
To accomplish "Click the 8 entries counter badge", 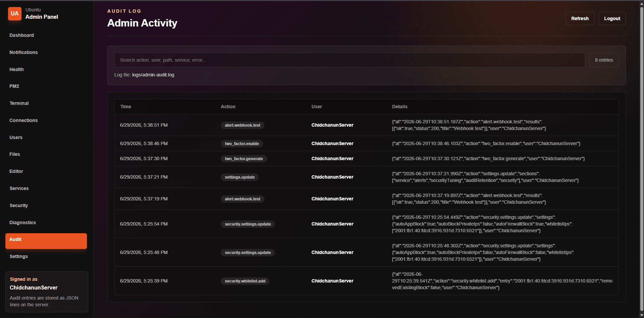I will point(604,60).
